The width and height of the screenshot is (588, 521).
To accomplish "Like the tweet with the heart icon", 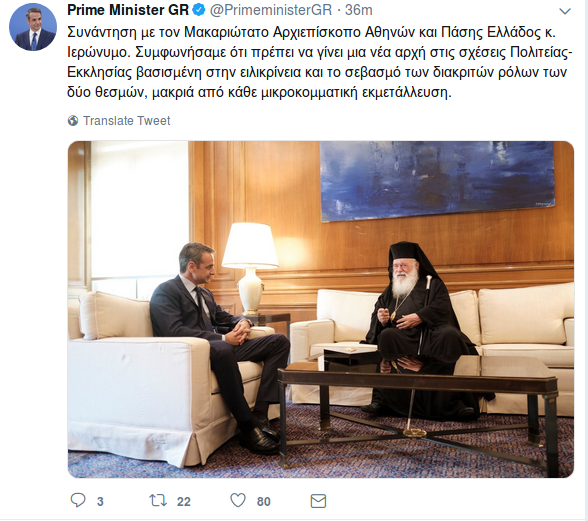I will click(238, 500).
